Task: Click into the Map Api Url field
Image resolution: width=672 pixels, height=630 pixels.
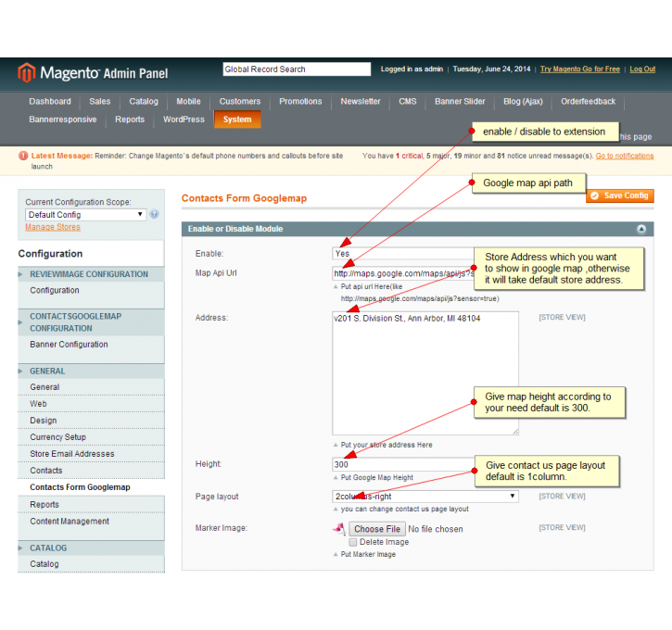Action: pos(403,273)
